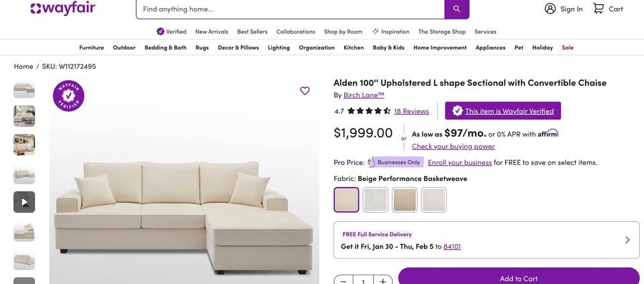Open the Best Sellers tab
The image size is (644, 284).
click(252, 31)
